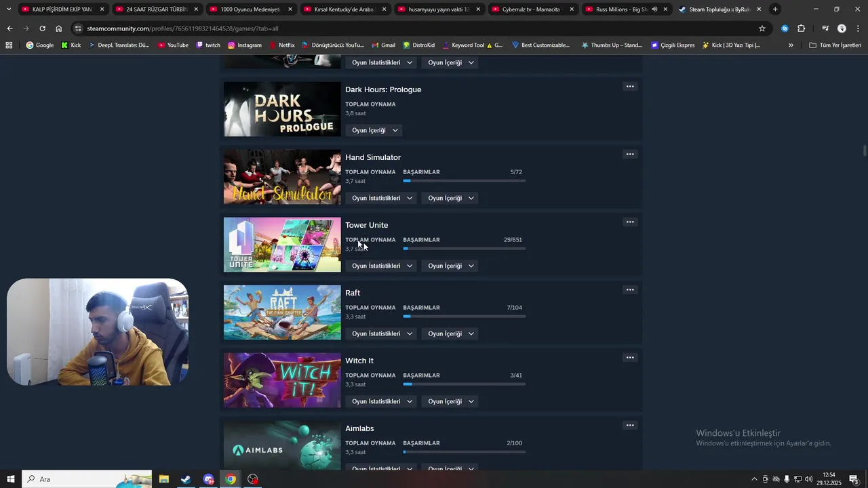Open options menu for Dark Hours: Prologue
The height and width of the screenshot is (488, 868).
click(630, 87)
